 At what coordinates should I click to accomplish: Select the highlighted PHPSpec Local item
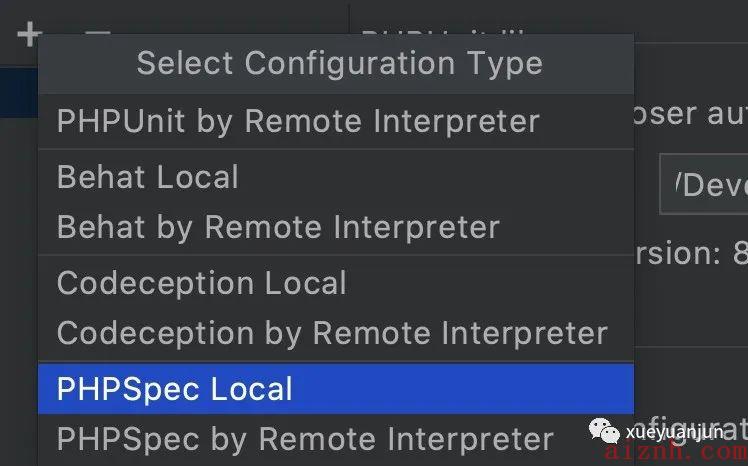pos(336,389)
